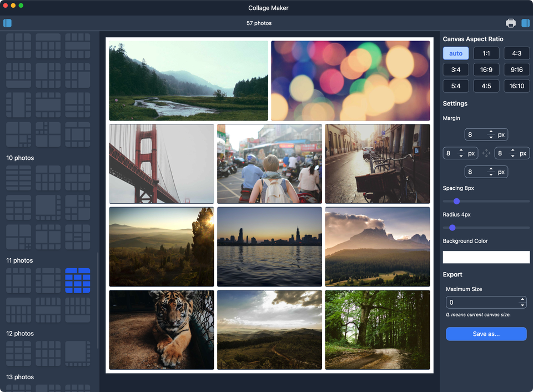Click the Maximum Size stepper arrows
Viewport: 533px width, 392px height.
522,303
